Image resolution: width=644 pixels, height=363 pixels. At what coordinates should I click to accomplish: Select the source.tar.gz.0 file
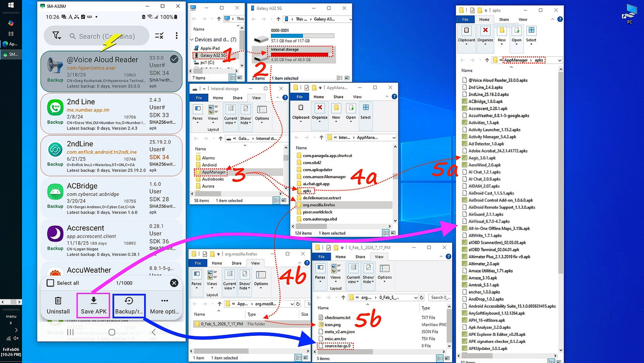coord(335,346)
